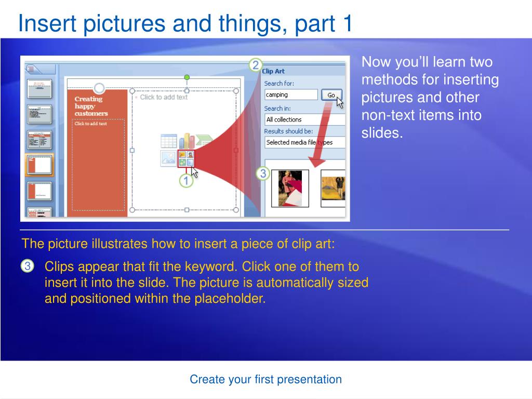532x399 pixels.
Task: Click the 'Clip Art' pane title
Action: click(x=273, y=71)
